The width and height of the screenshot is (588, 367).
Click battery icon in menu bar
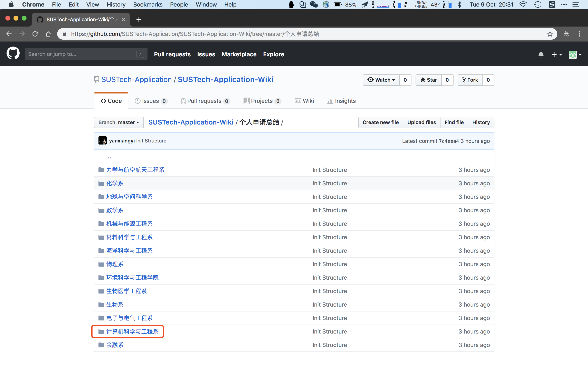338,5
